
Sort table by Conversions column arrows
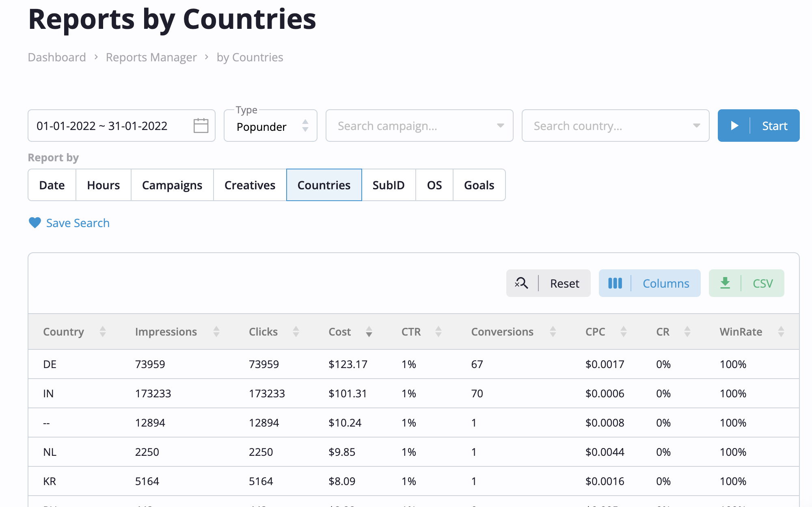click(x=553, y=331)
